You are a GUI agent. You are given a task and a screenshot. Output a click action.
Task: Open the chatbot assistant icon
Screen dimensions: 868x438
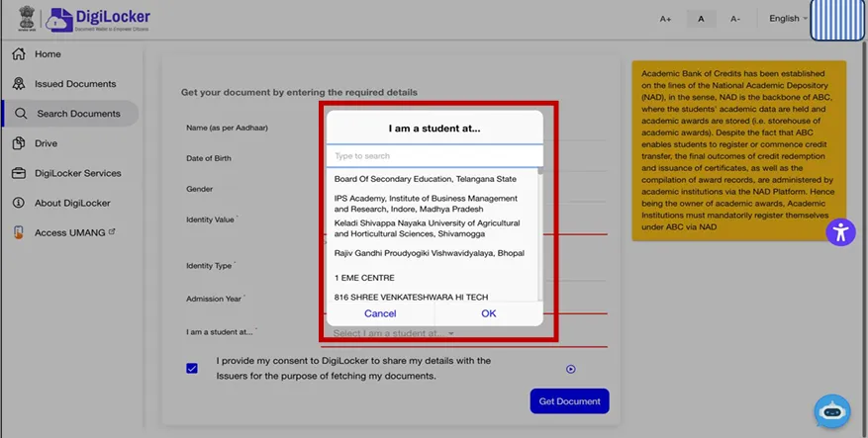[831, 411]
